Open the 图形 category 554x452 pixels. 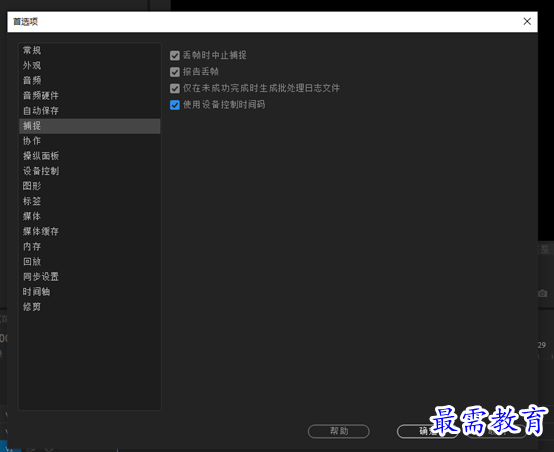pos(90,186)
